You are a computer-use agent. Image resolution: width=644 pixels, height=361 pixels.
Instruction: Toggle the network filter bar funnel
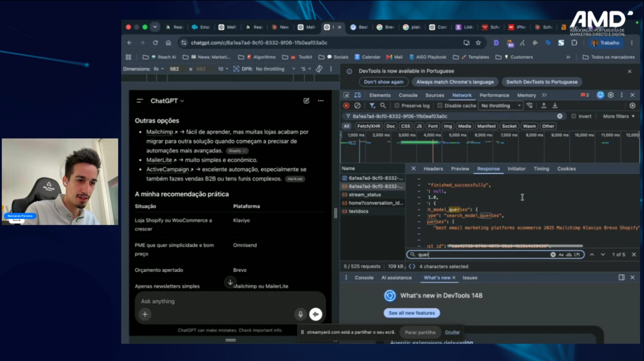pyautogui.click(x=372, y=106)
